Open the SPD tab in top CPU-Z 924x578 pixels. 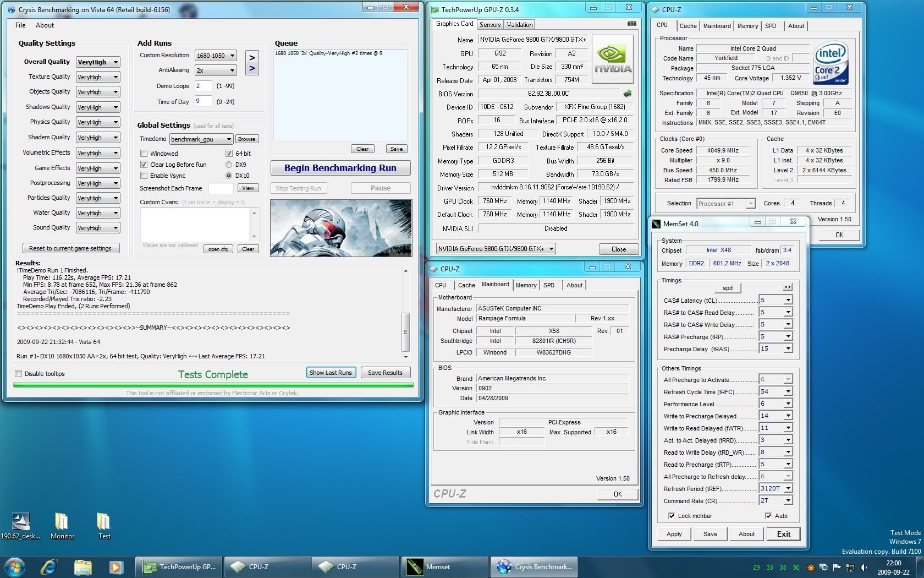click(x=771, y=26)
